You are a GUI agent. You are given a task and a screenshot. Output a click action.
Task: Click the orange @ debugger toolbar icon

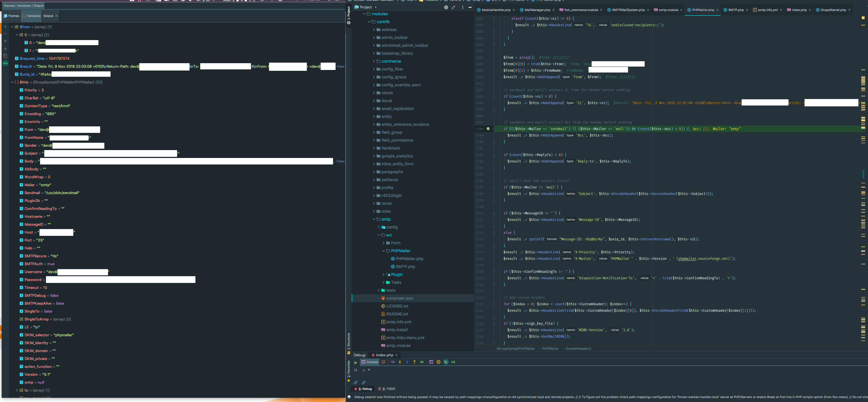pyautogui.click(x=439, y=362)
